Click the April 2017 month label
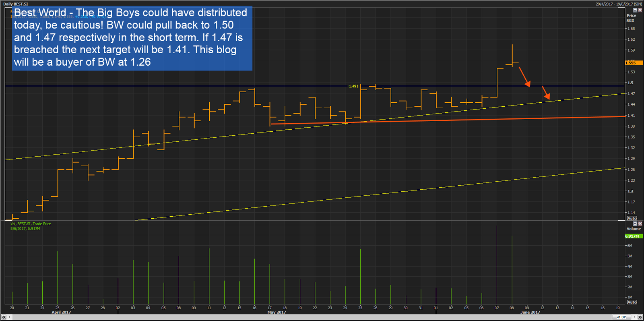644x321 pixels. [61, 313]
